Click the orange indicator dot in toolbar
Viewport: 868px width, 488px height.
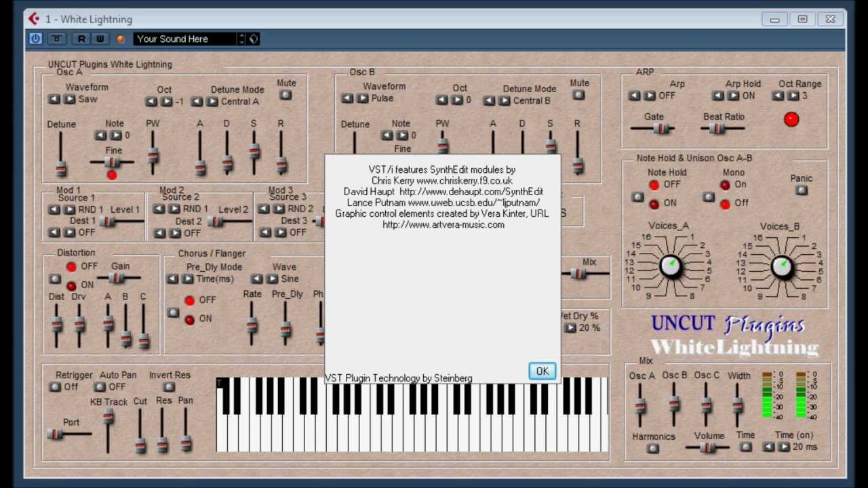(x=121, y=39)
